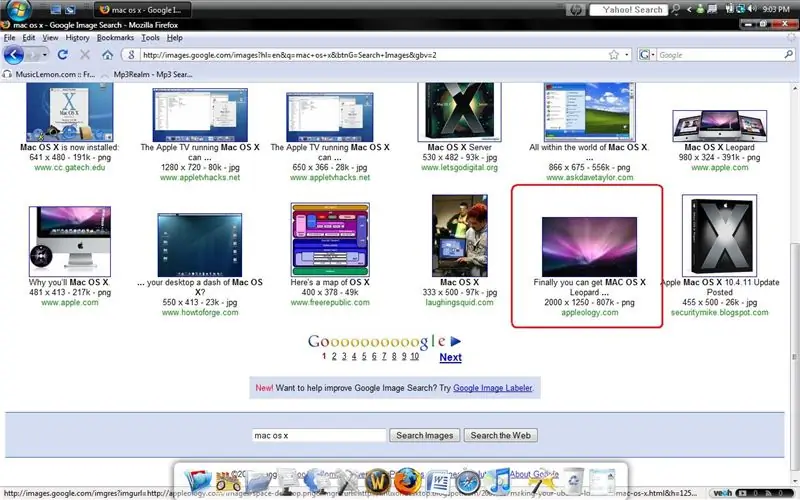800x500 pixels.
Task: Click the blue next-page arrow beside Google logo
Action: coord(456,341)
